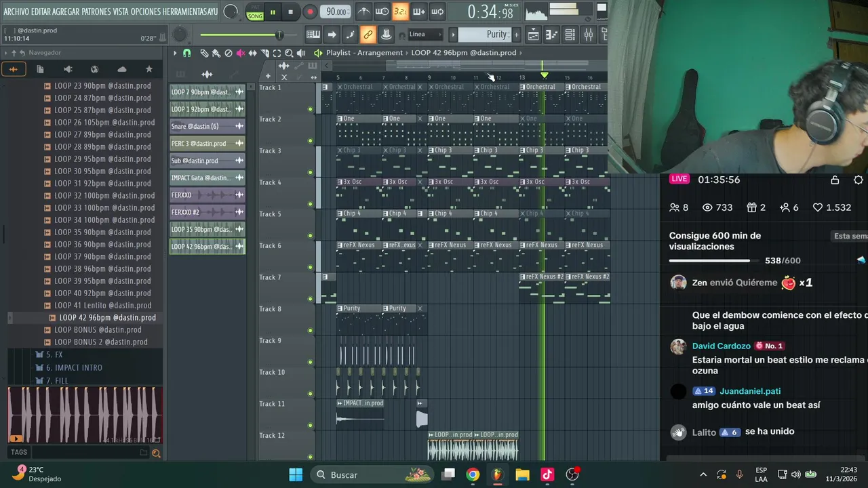Click the master pitch knob
Image resolution: width=868 pixels, height=488 pixels.
180,35
